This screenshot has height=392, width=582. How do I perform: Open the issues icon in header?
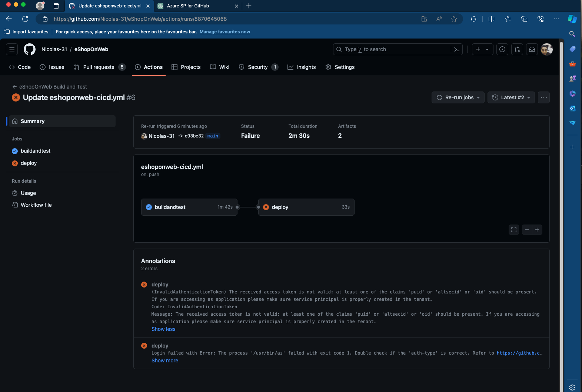[502, 49]
